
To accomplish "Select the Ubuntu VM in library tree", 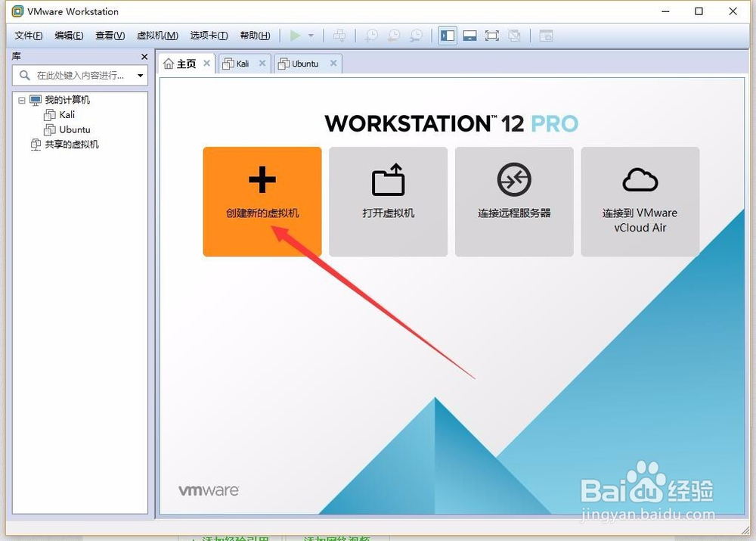I will [75, 130].
